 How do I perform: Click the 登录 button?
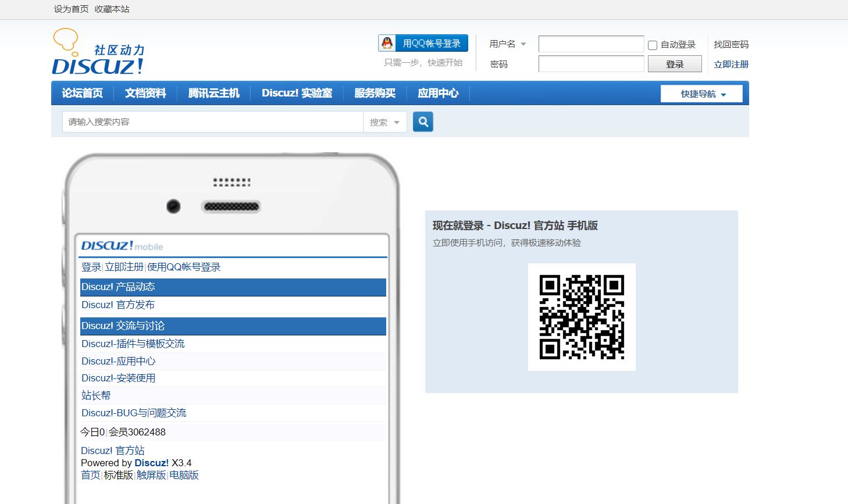tap(675, 64)
